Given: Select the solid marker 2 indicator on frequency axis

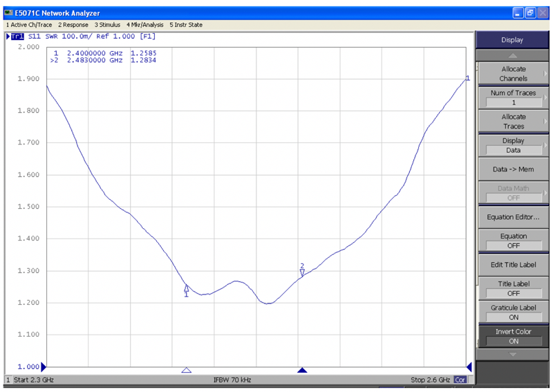Looking at the screenshot, I should pos(302,371).
